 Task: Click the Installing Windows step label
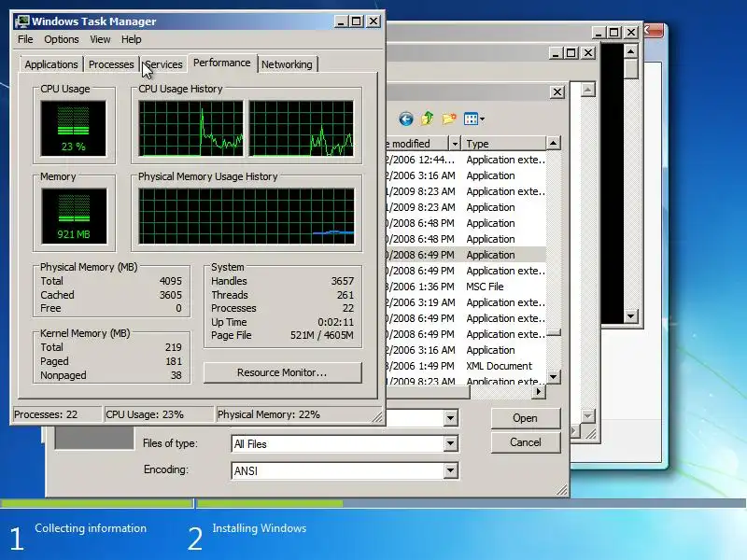click(x=260, y=528)
